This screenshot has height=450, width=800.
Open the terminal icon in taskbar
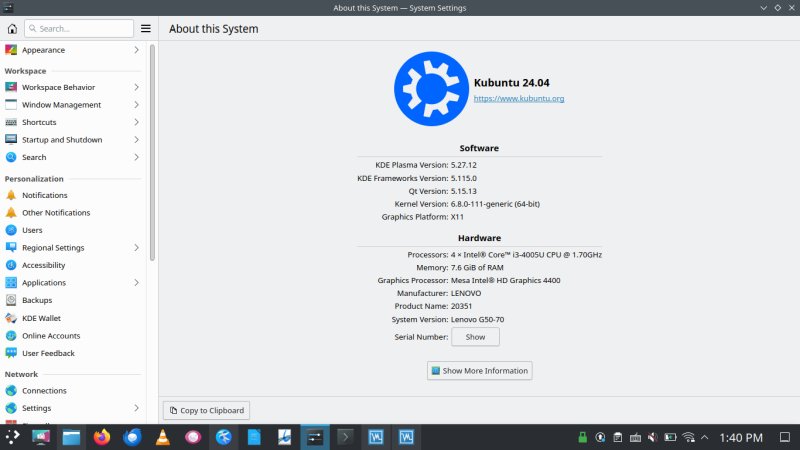(x=345, y=437)
